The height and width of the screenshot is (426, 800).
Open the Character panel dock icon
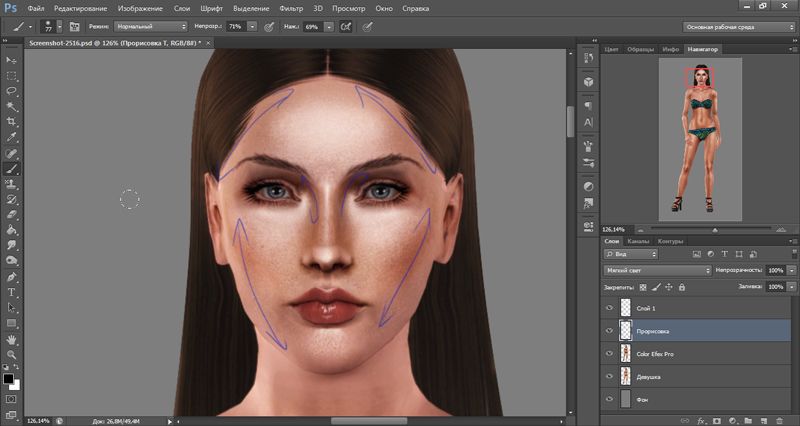click(588, 122)
